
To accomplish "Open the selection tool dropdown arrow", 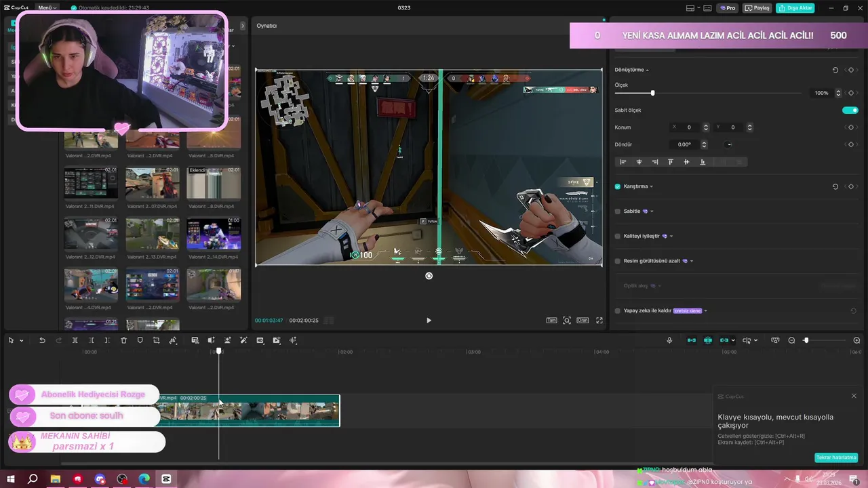I will click(22, 341).
